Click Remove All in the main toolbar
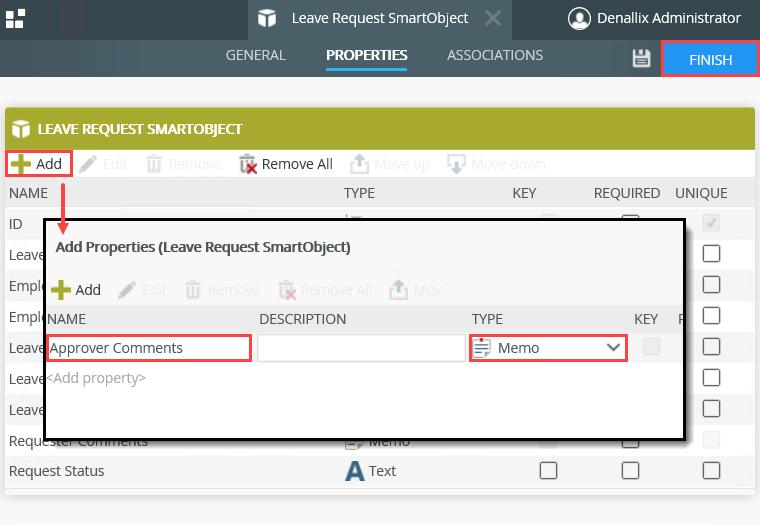This screenshot has height=525, width=760. coord(286,164)
